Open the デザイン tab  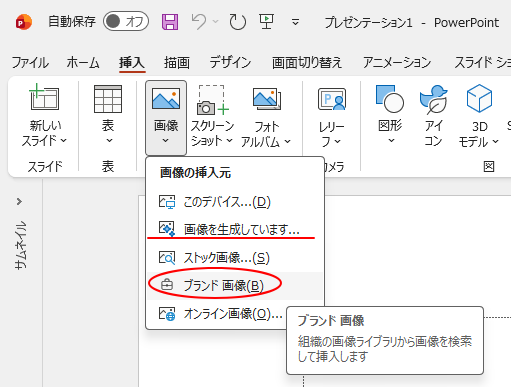coord(230,62)
